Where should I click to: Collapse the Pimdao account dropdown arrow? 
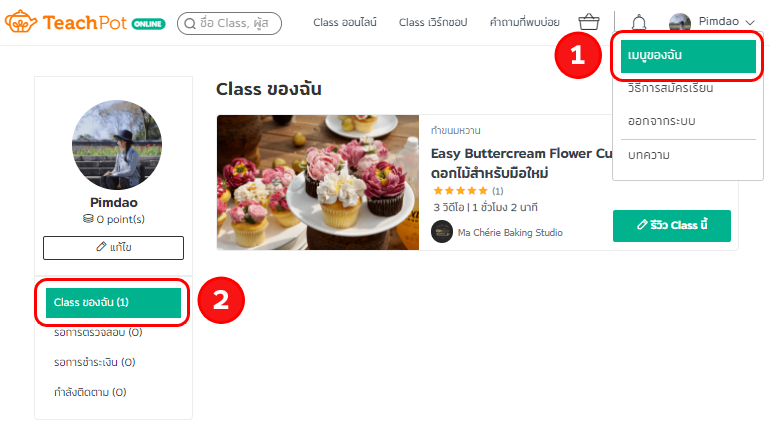coord(750,23)
